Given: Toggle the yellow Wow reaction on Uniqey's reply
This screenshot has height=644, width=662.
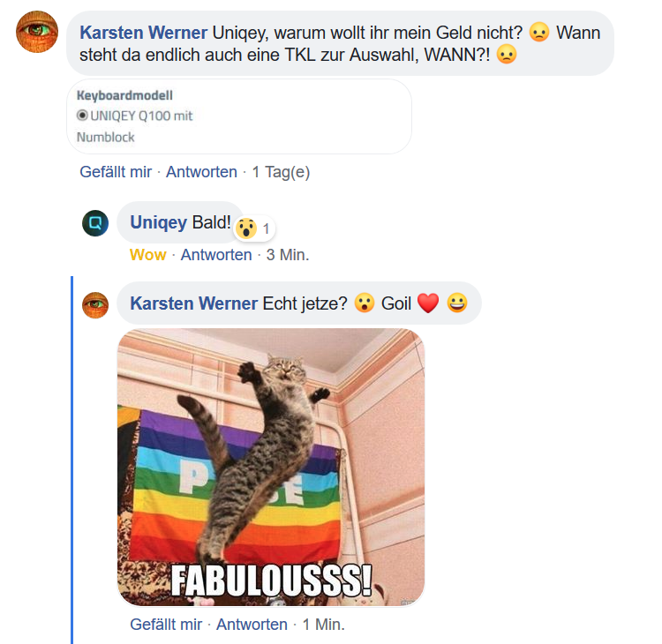Looking at the screenshot, I should [x=147, y=255].
